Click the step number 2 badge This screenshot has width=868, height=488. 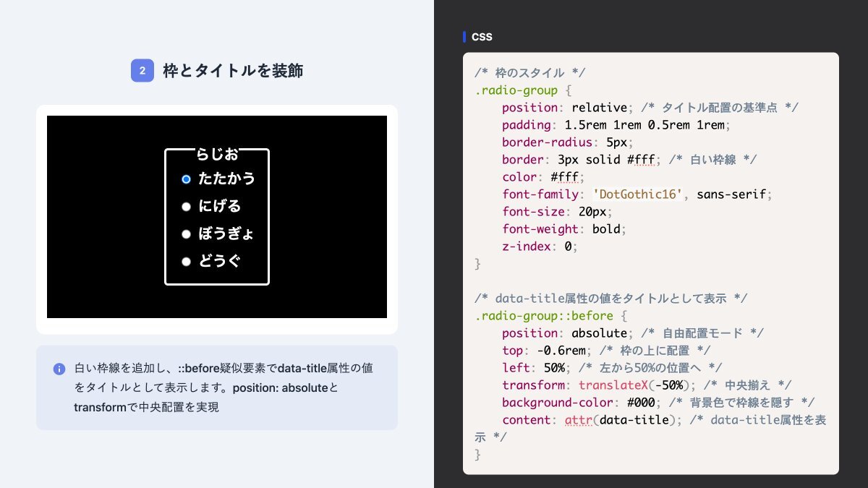click(x=142, y=71)
